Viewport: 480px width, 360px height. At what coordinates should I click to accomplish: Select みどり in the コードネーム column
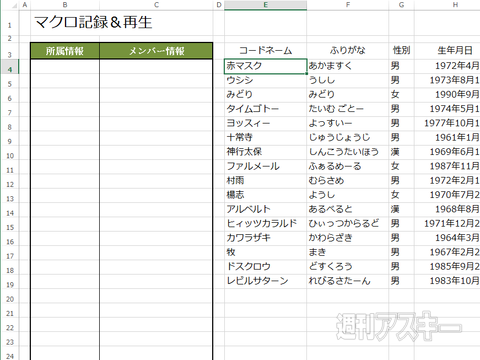pos(265,95)
